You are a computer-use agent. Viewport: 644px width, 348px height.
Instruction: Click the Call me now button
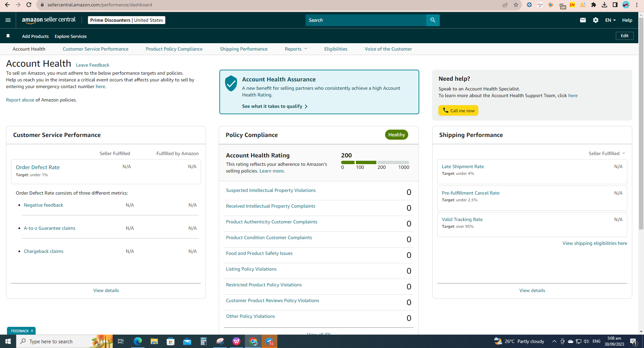[x=458, y=111]
